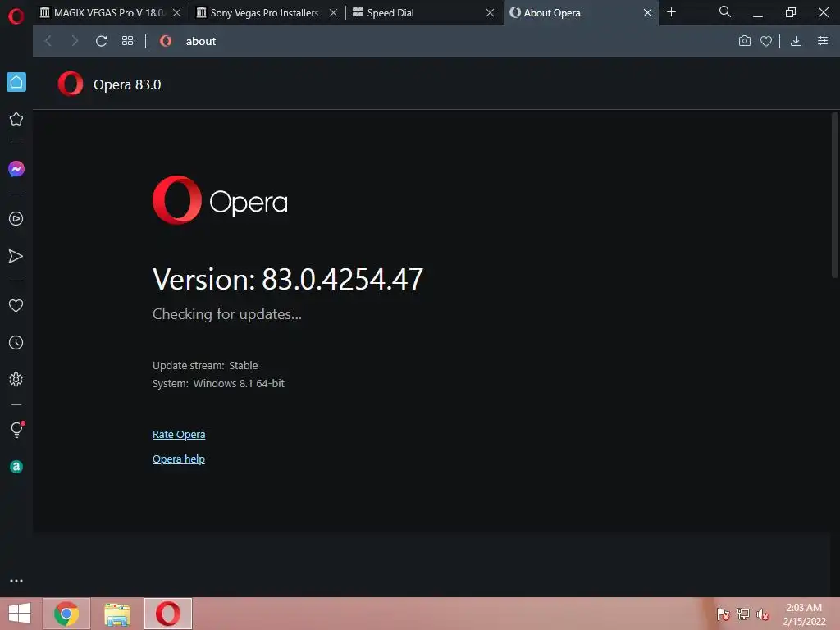The image size is (840, 630).
Task: Open File Explorer from taskbar
Action: 117,614
